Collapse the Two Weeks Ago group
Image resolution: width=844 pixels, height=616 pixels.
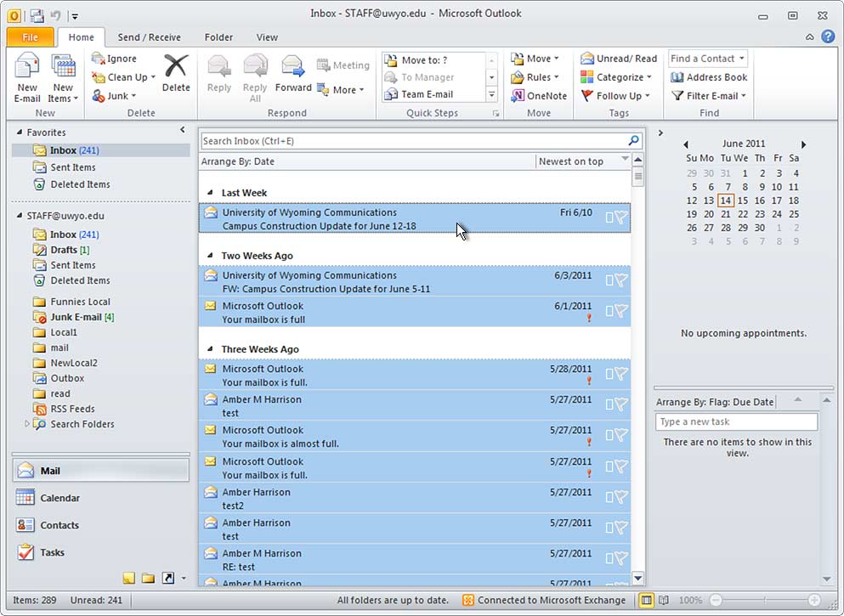pyautogui.click(x=210, y=255)
